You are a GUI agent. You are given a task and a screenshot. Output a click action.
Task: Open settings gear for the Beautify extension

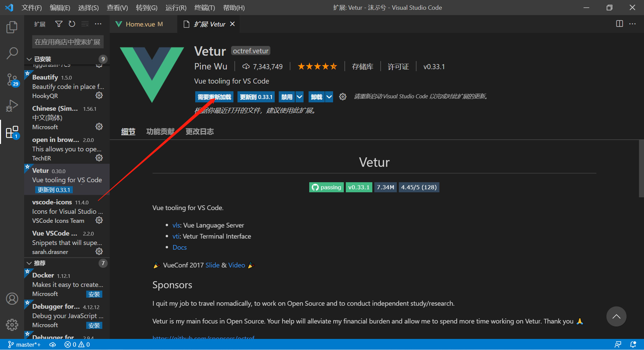click(99, 95)
